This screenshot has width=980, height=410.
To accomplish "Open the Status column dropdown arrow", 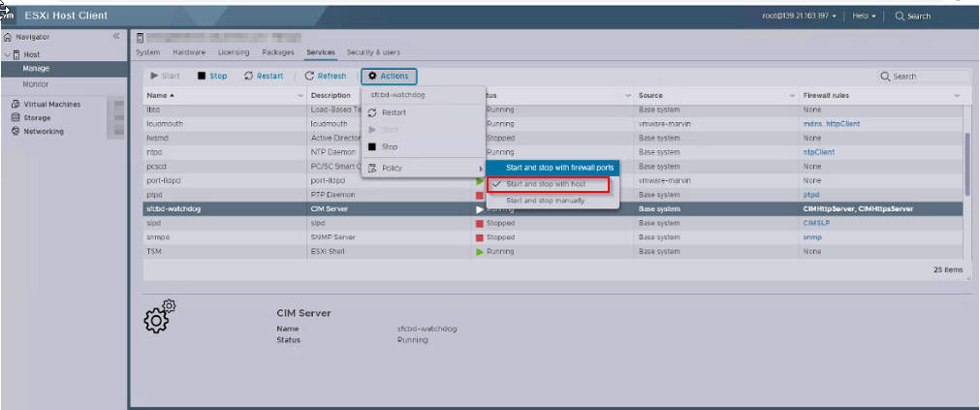I will 628,96.
